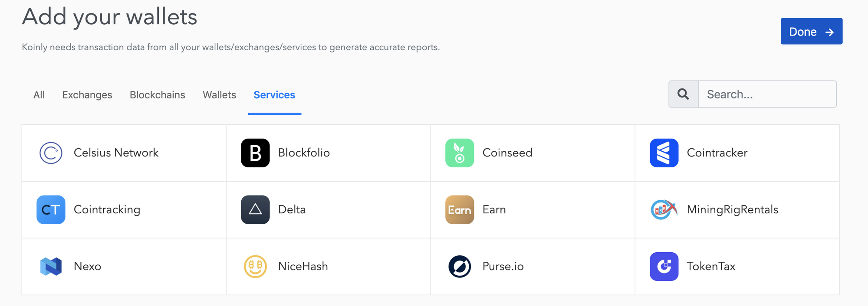Select the NiceHash smiley icon
This screenshot has height=306, width=868.
pos(255,267)
